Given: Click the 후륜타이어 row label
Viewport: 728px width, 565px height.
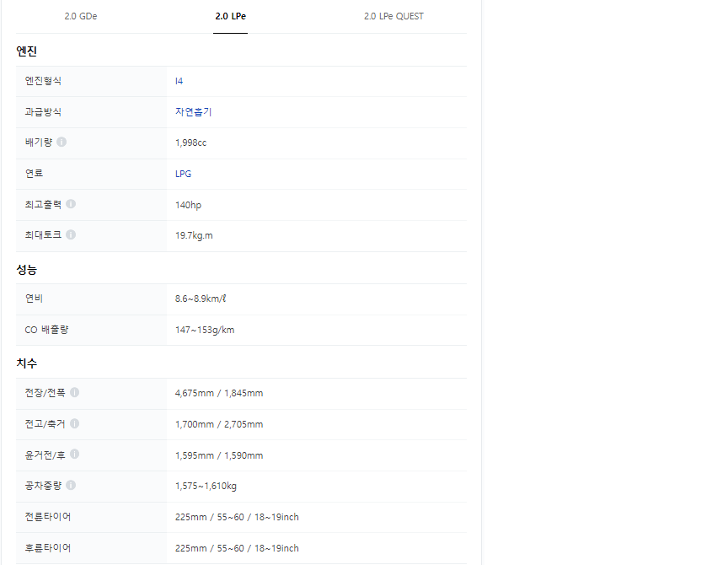Looking at the screenshot, I should (48, 548).
